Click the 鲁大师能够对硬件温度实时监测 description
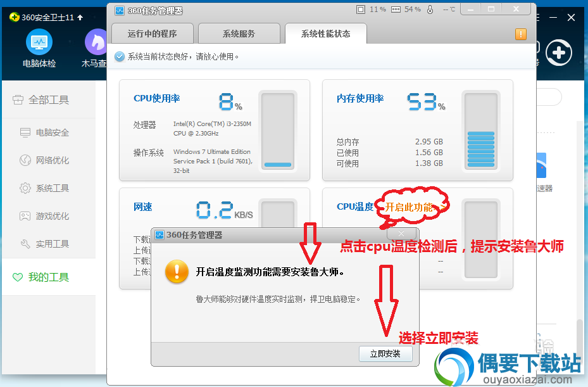The height and width of the screenshot is (387, 588). pyautogui.click(x=278, y=299)
